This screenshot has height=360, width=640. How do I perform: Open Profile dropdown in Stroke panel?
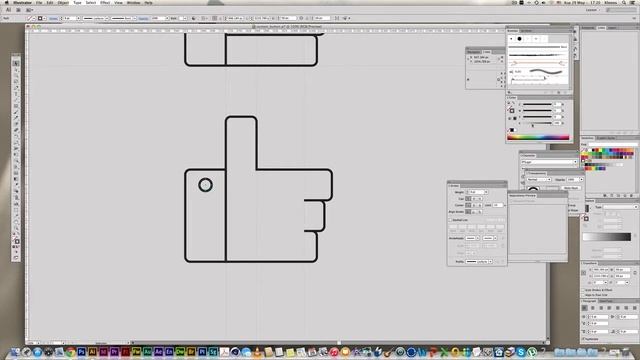pos(479,261)
